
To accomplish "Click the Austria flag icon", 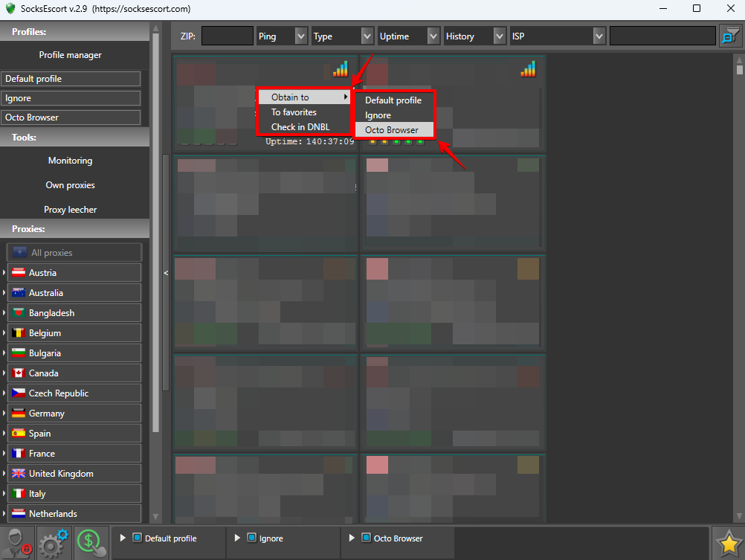I will 19,272.
